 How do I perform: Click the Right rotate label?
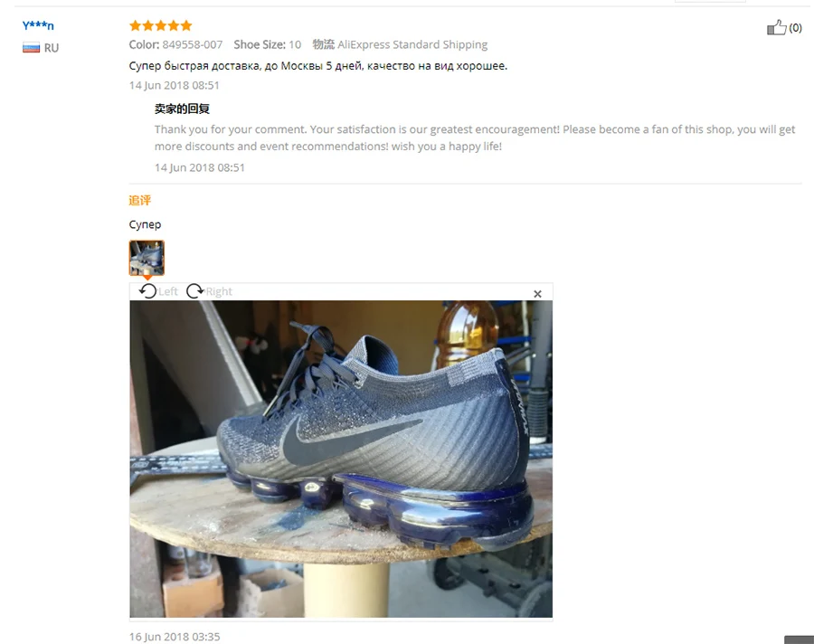[219, 291]
